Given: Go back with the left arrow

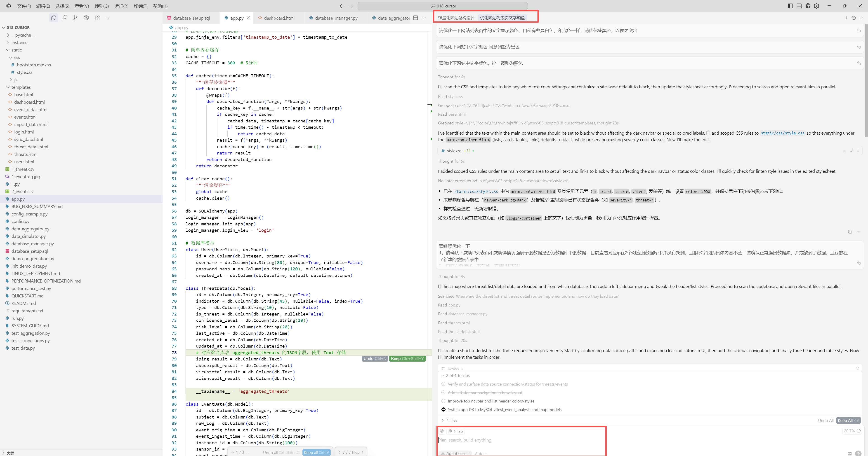Looking at the screenshot, I should (x=342, y=6).
